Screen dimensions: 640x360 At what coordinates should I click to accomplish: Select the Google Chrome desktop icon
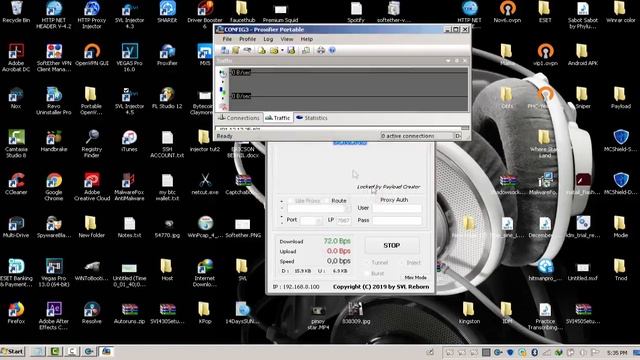[54, 187]
